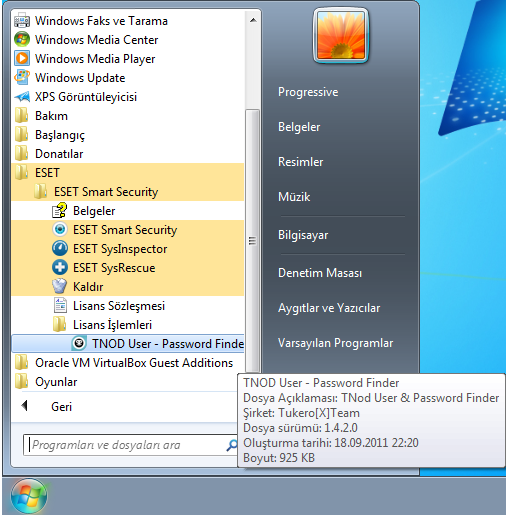506x515 pixels.
Task: Open Bilgisayar in the Start menu
Action: click(303, 235)
